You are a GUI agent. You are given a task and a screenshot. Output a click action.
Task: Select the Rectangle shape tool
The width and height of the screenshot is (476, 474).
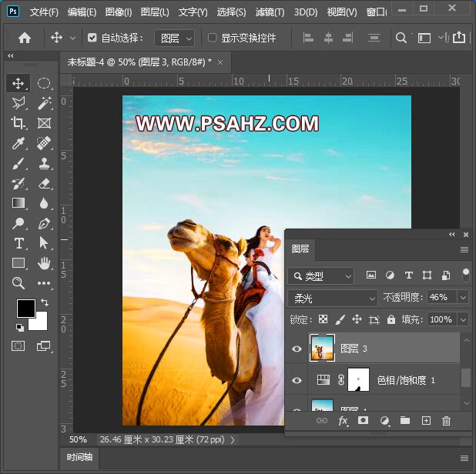[x=18, y=263]
